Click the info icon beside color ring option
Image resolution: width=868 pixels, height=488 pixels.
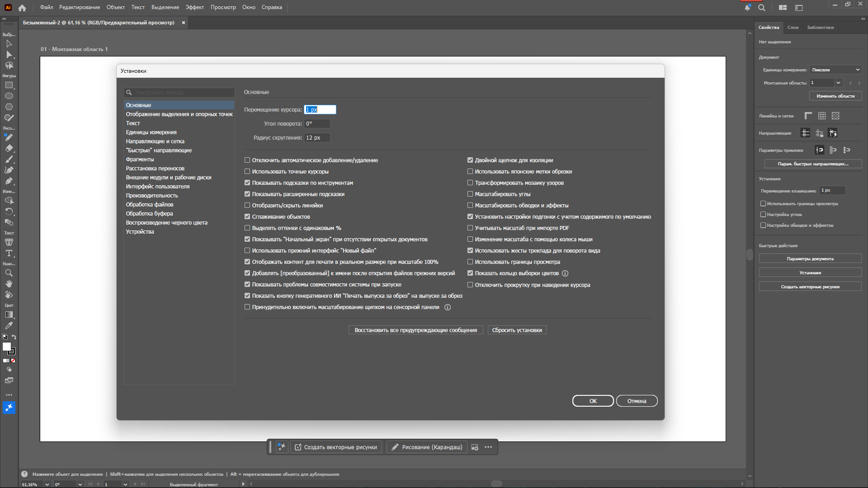[x=565, y=273]
